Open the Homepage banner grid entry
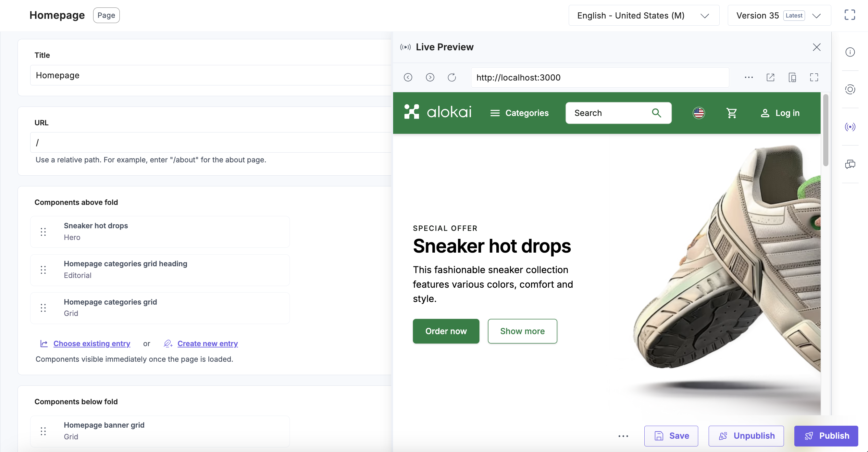 (160, 432)
